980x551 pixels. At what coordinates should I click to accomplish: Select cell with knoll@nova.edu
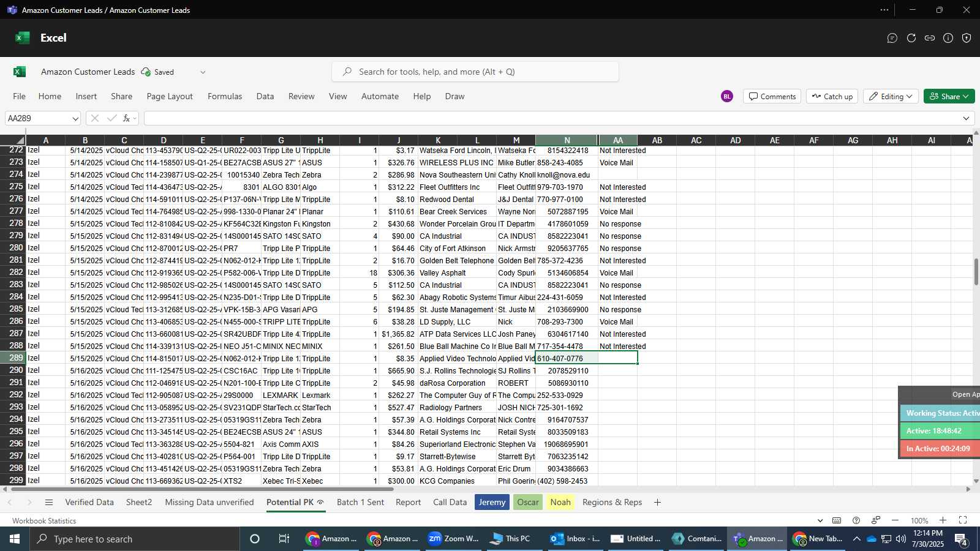tap(567, 174)
